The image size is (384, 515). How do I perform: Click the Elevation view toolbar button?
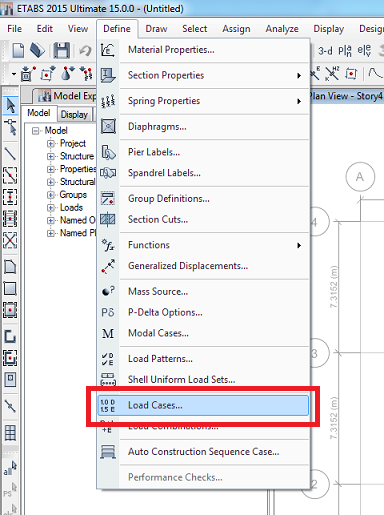pos(364,51)
